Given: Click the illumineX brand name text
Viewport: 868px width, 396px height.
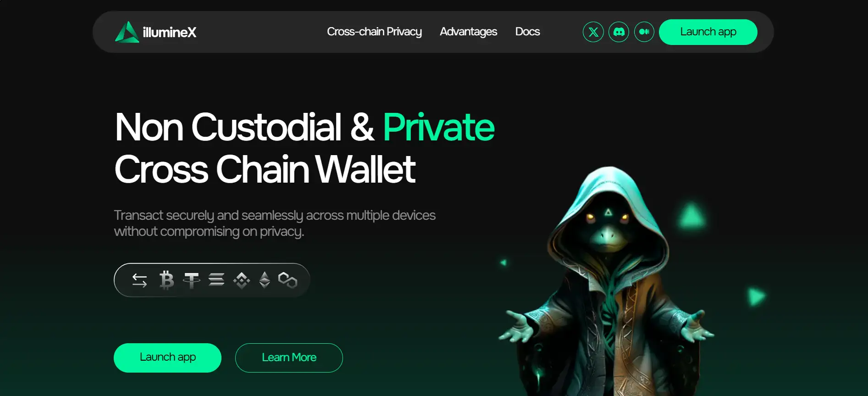Looking at the screenshot, I should [169, 32].
